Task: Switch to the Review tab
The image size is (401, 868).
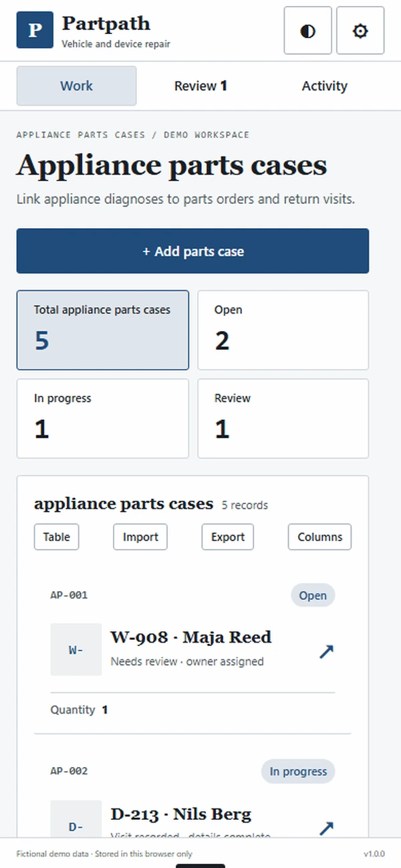Action: click(200, 86)
